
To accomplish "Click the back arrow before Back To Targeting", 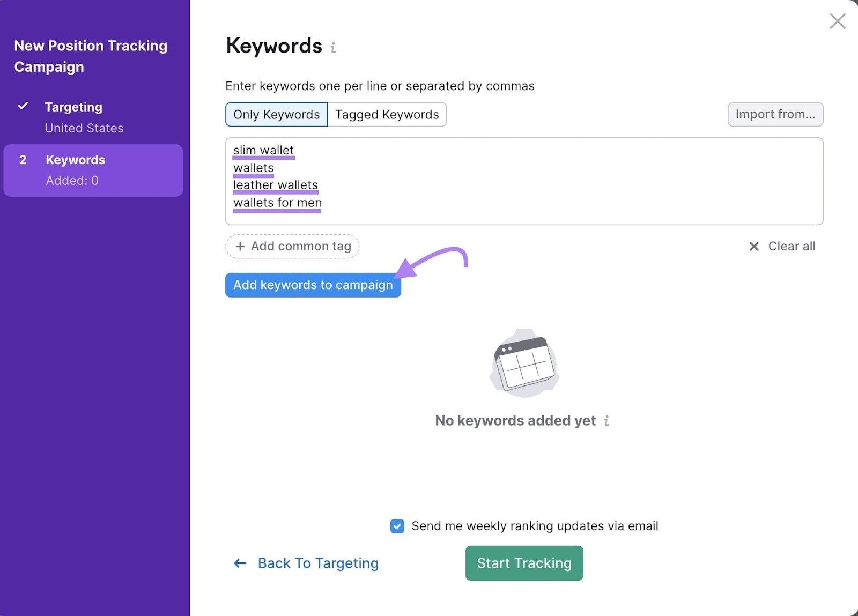I will (x=240, y=563).
